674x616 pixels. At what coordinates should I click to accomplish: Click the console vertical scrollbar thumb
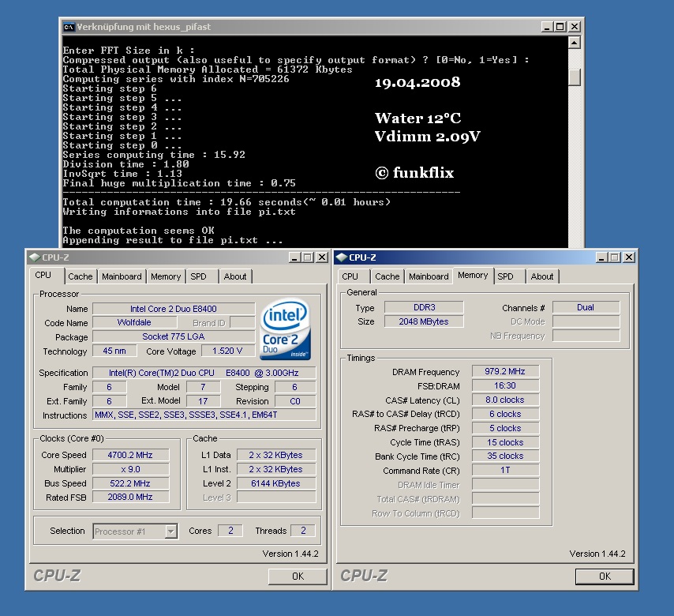(575, 77)
